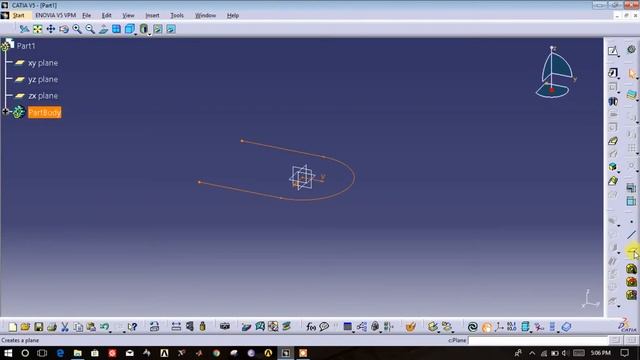Click the Plane tool in right toolbar
640x360 pixels.
(x=631, y=250)
